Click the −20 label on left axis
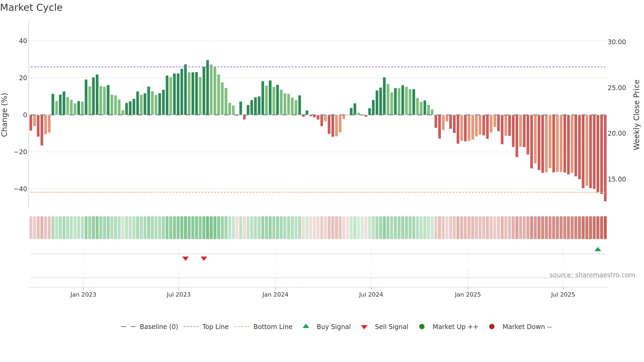 [x=21, y=152]
